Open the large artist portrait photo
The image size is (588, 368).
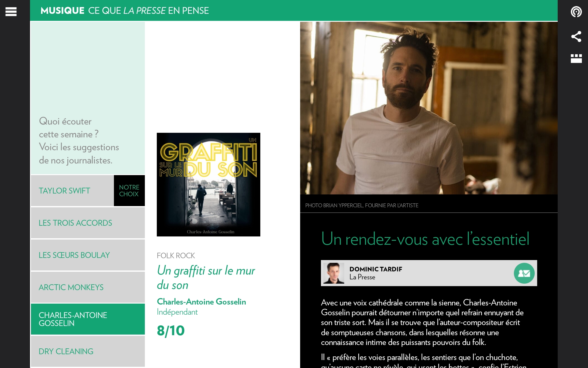click(429, 108)
